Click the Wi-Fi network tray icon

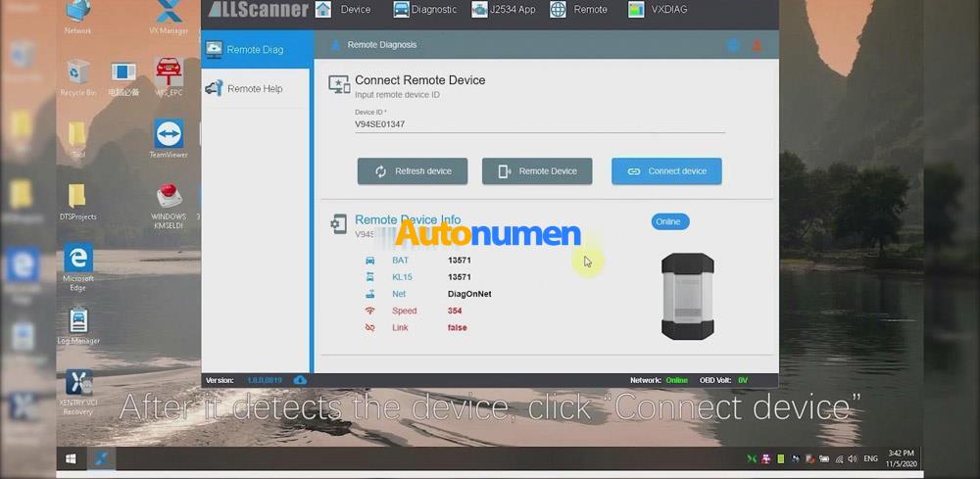coord(839,459)
